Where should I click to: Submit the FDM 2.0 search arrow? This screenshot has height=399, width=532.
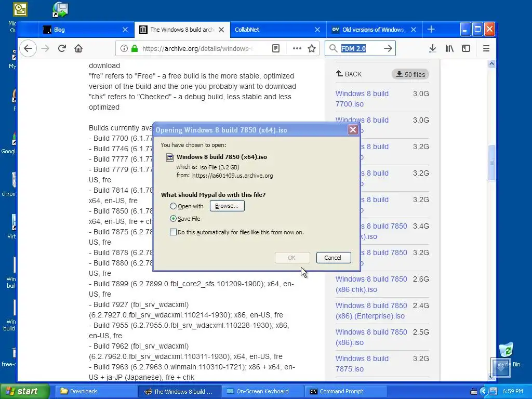click(388, 48)
